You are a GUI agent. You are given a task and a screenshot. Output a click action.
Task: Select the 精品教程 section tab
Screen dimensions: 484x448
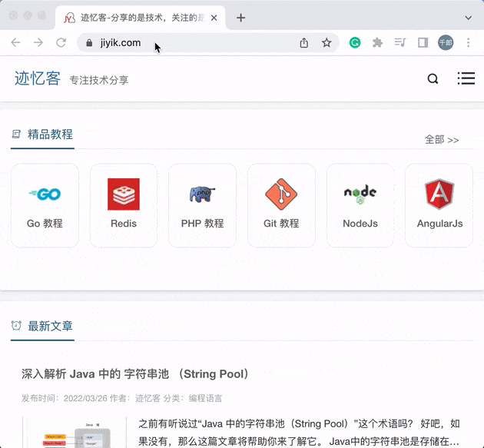(x=42, y=134)
